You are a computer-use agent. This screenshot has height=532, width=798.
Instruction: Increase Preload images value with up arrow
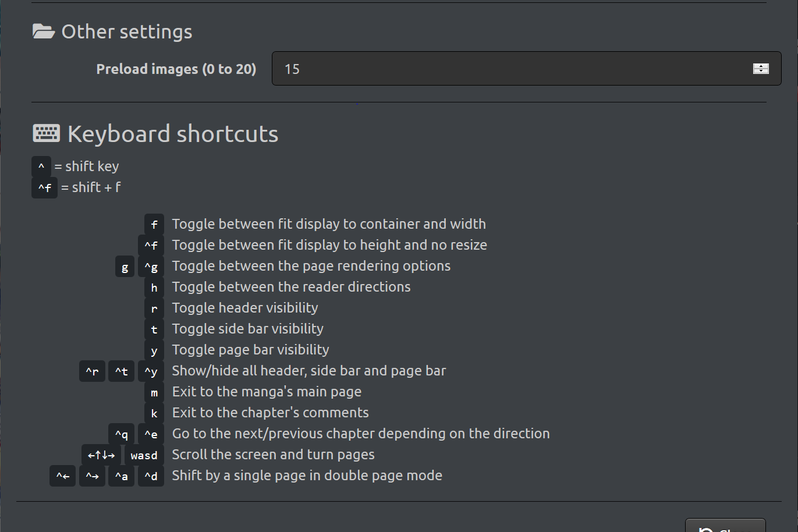pos(761,66)
